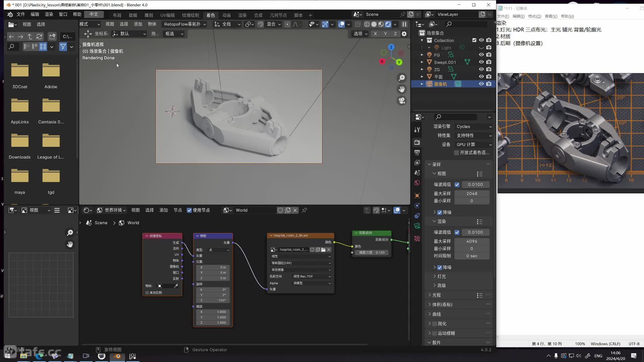
Task: Select solid viewport shading mode
Action: [x=374, y=24]
